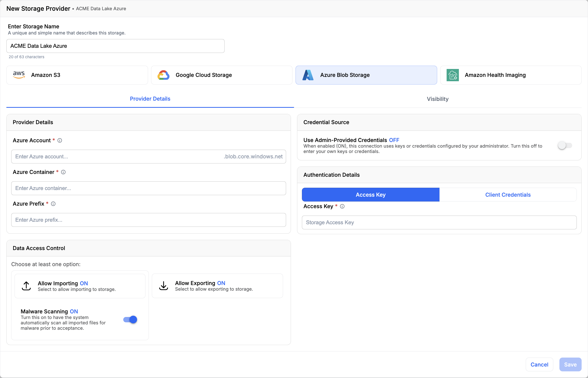The image size is (588, 378).
Task: Select Google Cloud Storage provider
Action: [x=222, y=75]
